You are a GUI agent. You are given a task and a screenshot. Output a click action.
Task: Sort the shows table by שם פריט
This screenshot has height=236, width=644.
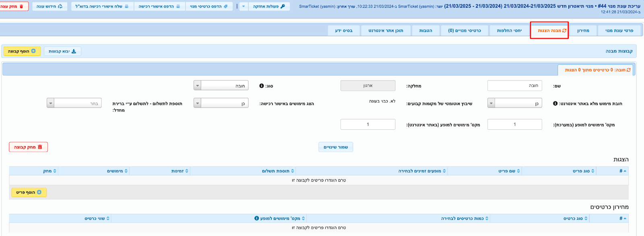click(x=509, y=171)
